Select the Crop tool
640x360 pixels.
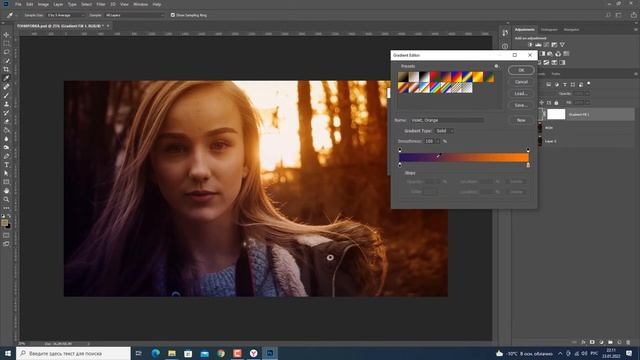point(7,69)
